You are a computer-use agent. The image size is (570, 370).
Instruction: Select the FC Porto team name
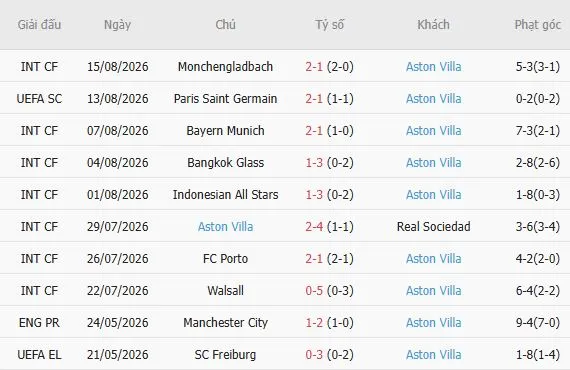pos(225,258)
